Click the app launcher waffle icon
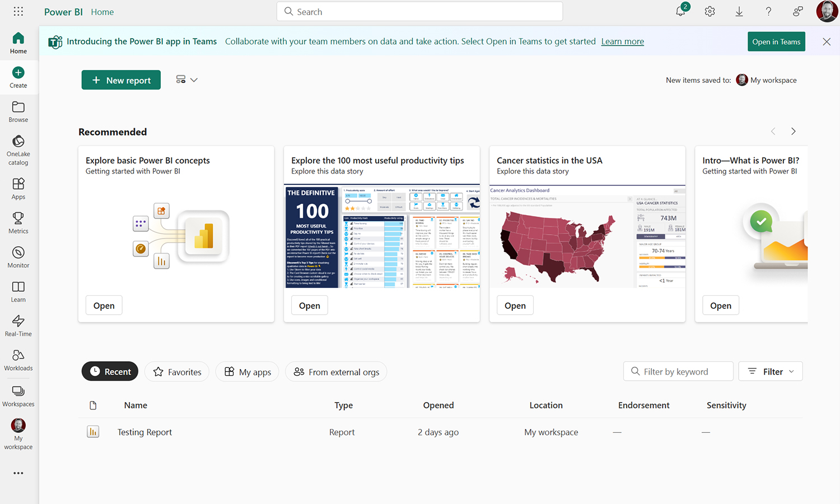Screen dimensions: 840x504 [x=18, y=11]
